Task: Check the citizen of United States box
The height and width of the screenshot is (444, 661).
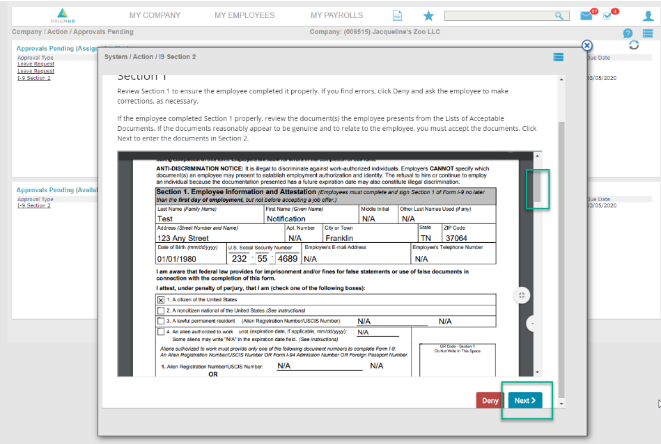Action: pos(161,300)
